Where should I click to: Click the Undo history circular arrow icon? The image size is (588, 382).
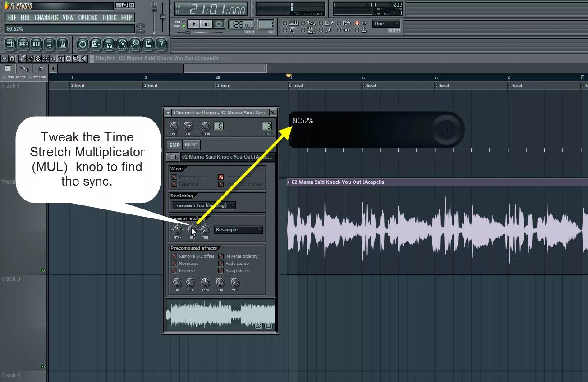(83, 44)
